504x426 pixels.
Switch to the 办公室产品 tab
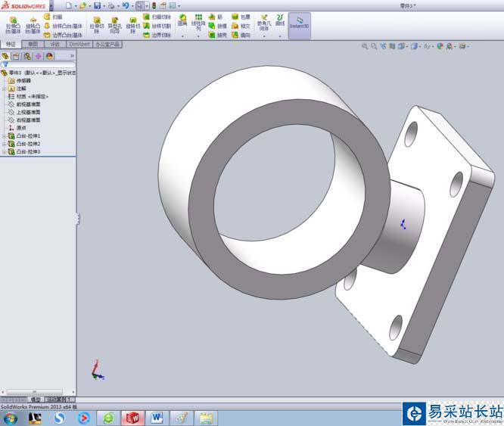[107, 44]
